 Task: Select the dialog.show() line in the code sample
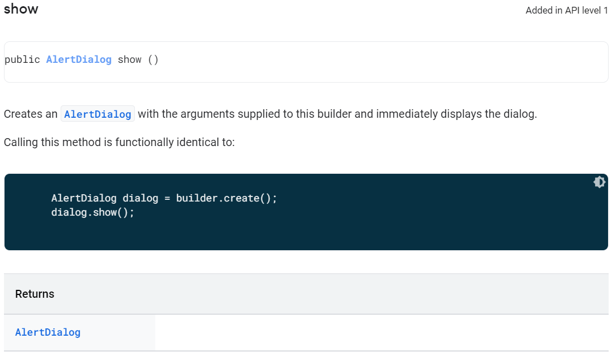[x=93, y=212]
